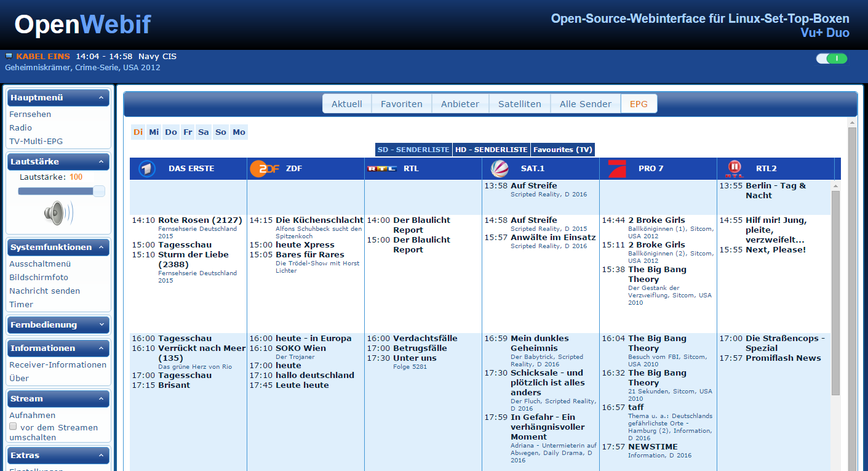Select day Di in the EPG
The width and height of the screenshot is (868, 471).
coord(138,132)
